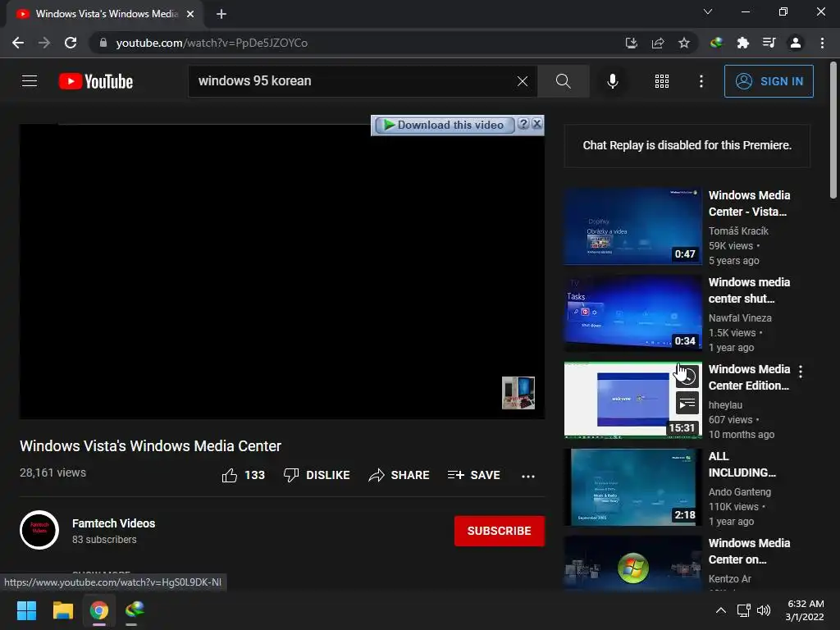This screenshot has width=840, height=630.
Task: Open Windows Media Center - Vista thumbnail
Action: point(632,226)
